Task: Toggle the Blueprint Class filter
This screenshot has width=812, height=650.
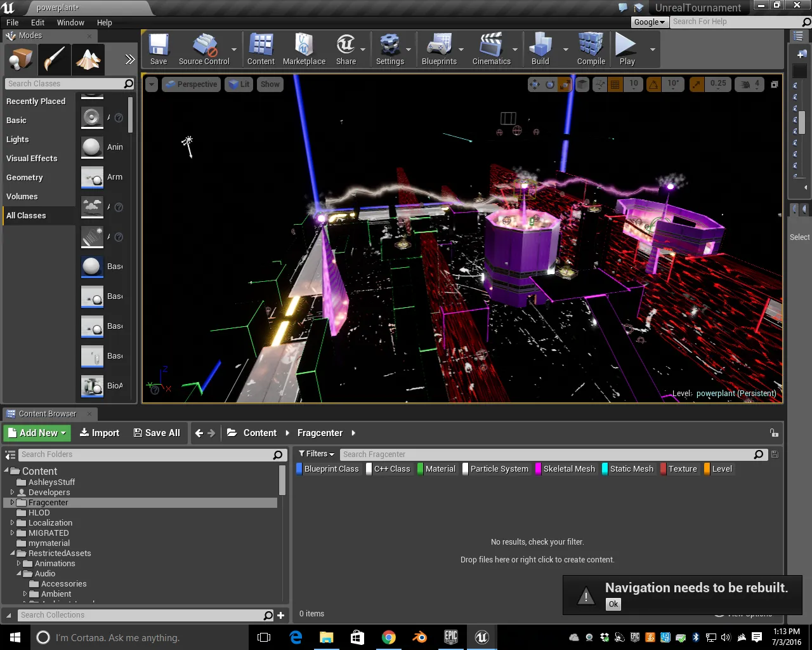Action: tap(328, 469)
